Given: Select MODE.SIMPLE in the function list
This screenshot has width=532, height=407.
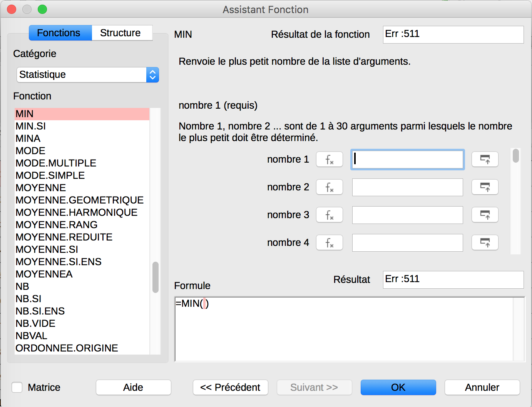Looking at the screenshot, I should click(x=82, y=175).
